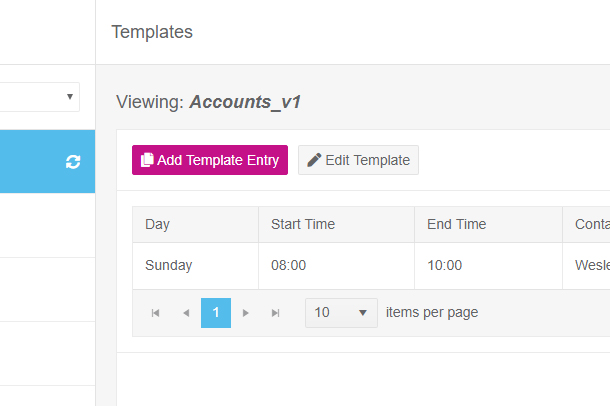Click the 10:00 end time cell
This screenshot has width=610, height=406.
488,266
